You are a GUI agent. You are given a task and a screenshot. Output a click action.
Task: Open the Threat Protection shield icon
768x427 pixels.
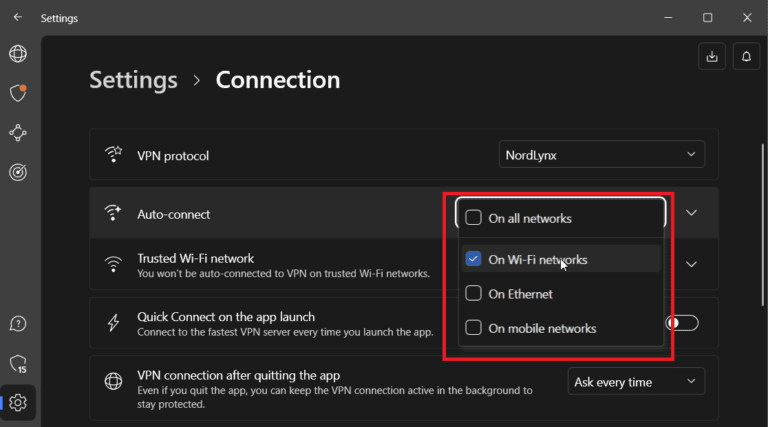coord(17,93)
